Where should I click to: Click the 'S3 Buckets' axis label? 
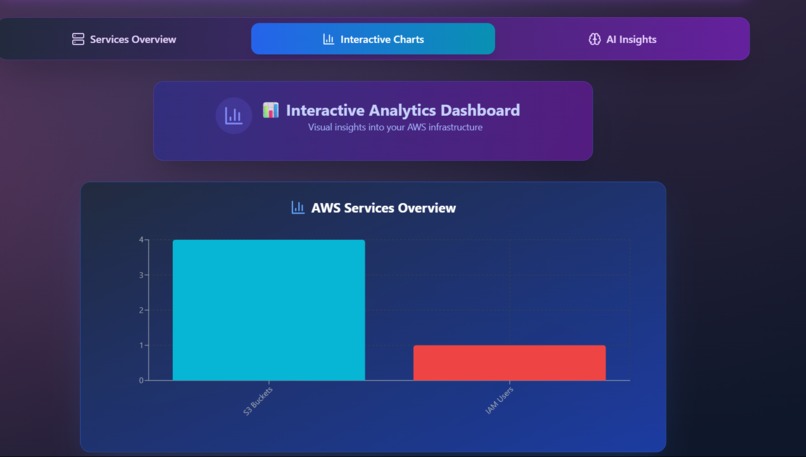pyautogui.click(x=258, y=401)
